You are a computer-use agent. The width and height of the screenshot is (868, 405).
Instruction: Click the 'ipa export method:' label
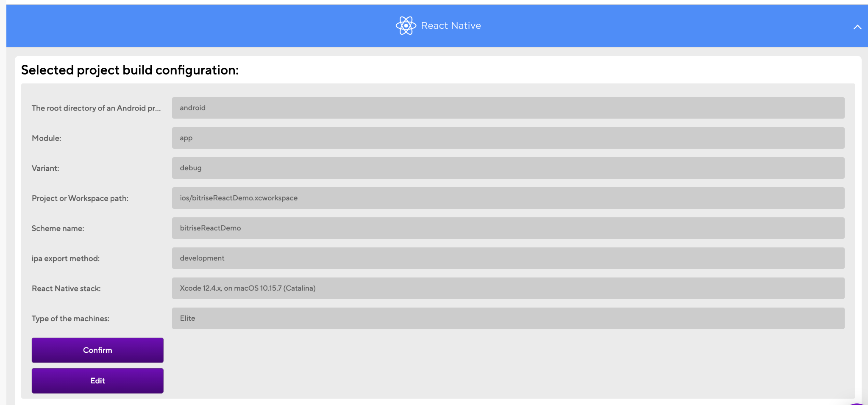(x=66, y=258)
